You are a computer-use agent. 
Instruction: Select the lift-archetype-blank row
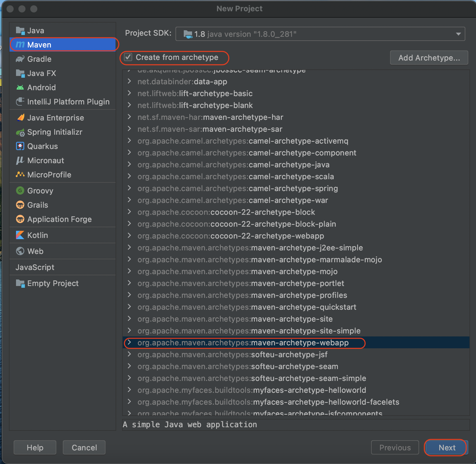pos(296,105)
